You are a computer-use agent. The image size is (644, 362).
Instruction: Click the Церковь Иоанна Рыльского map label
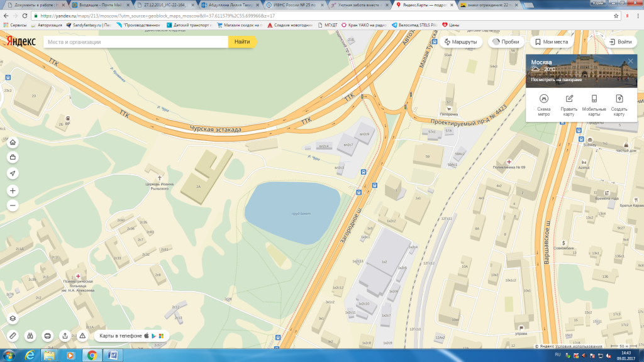[x=159, y=186]
